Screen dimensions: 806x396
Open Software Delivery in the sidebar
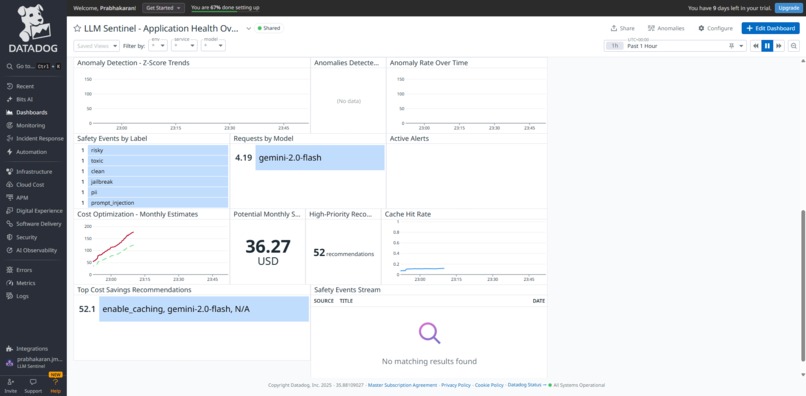click(x=33, y=224)
